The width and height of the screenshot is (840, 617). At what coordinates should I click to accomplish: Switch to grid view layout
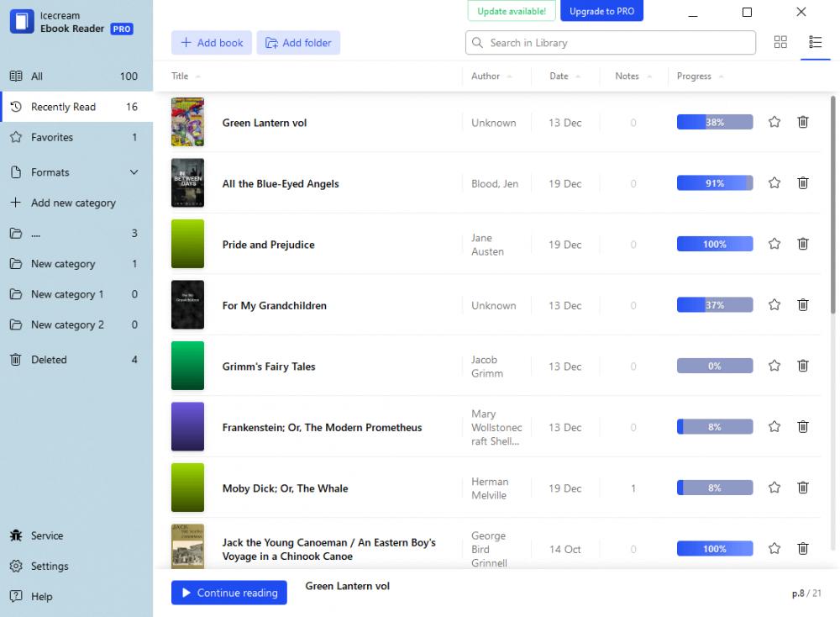coord(780,41)
